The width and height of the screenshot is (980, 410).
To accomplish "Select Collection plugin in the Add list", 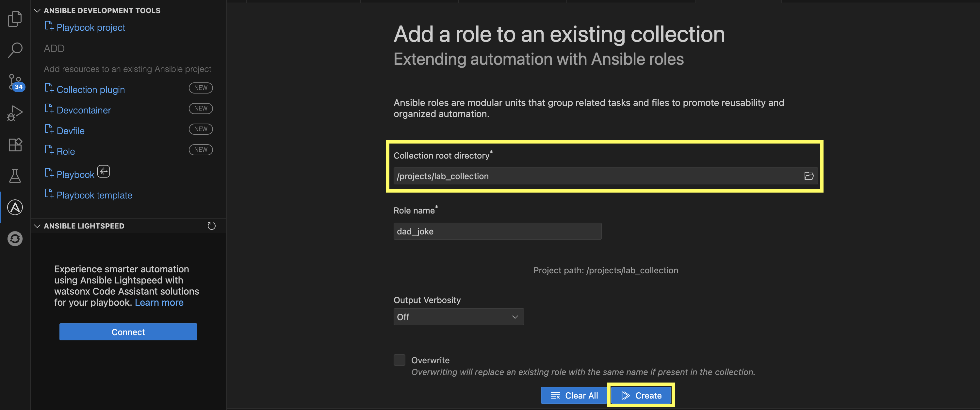I will (x=90, y=90).
